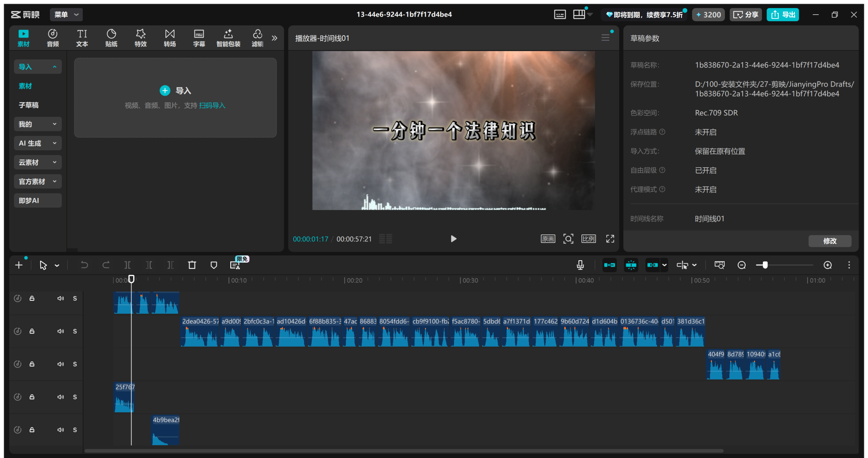Toggle main track magnet snapping button

point(609,265)
